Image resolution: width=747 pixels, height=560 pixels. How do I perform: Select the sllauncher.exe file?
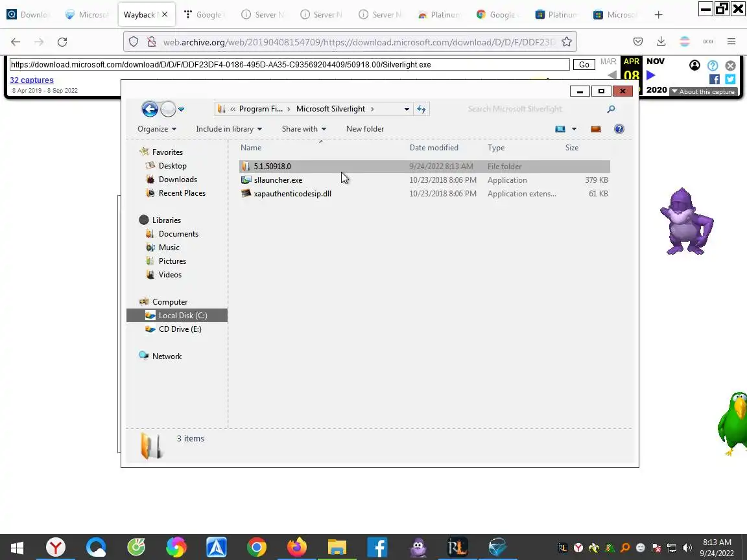(x=424, y=180)
